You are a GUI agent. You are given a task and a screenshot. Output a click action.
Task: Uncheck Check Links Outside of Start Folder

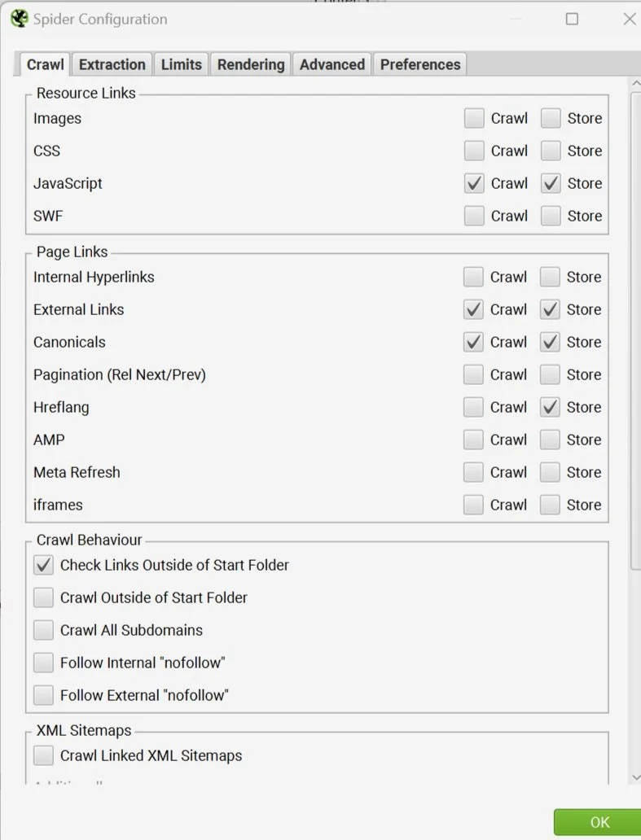point(43,565)
